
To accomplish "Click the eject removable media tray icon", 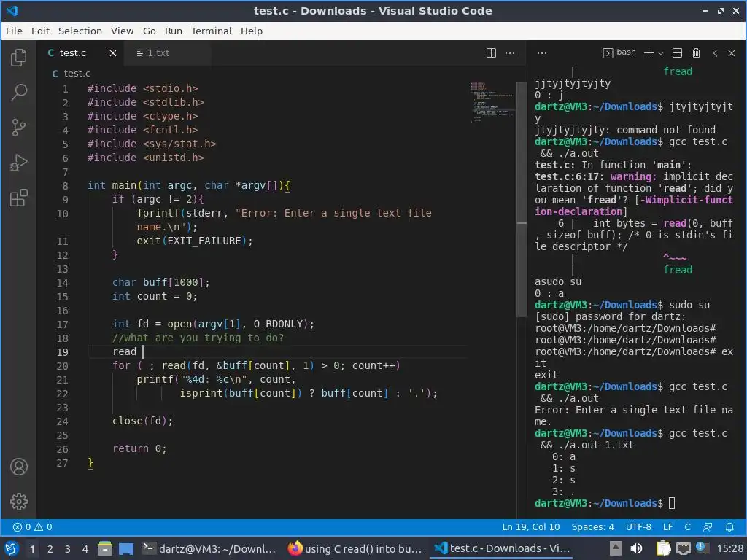I will pos(616,548).
